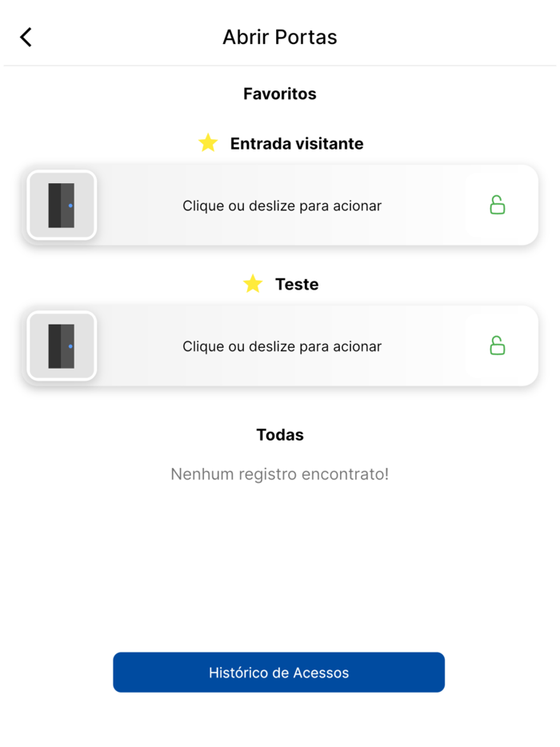
Task: Click the Todas section header
Action: point(279,434)
